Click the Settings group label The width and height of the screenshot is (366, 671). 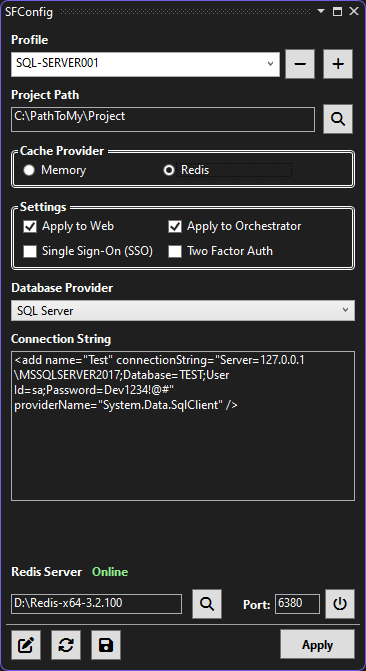click(x=43, y=207)
